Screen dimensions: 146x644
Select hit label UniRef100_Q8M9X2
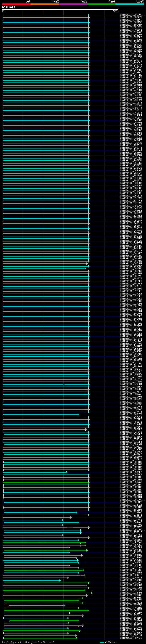coord(131,537)
